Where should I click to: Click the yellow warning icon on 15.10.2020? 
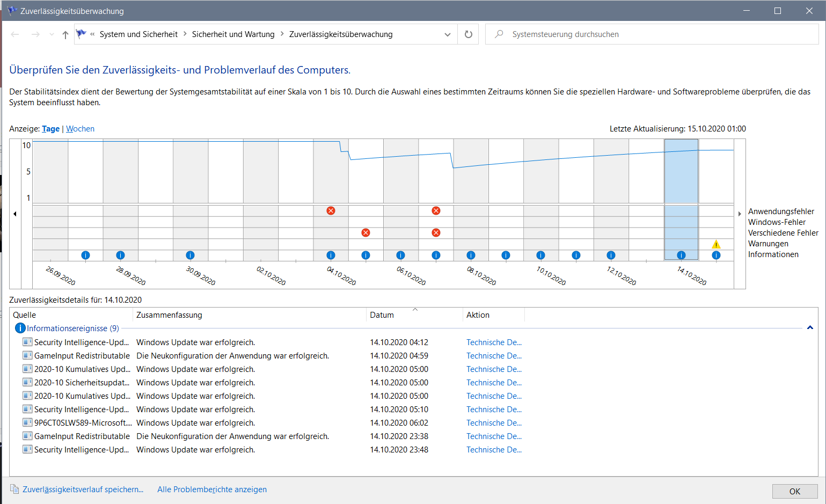716,244
